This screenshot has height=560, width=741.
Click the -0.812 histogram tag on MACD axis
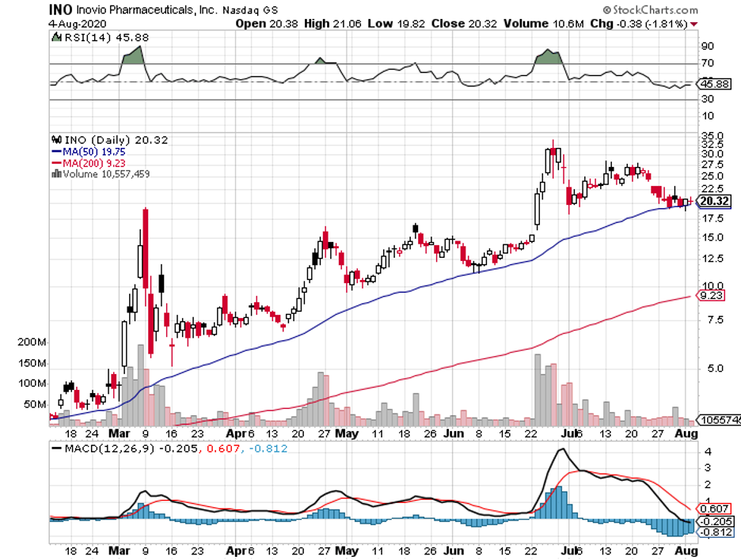716,532
